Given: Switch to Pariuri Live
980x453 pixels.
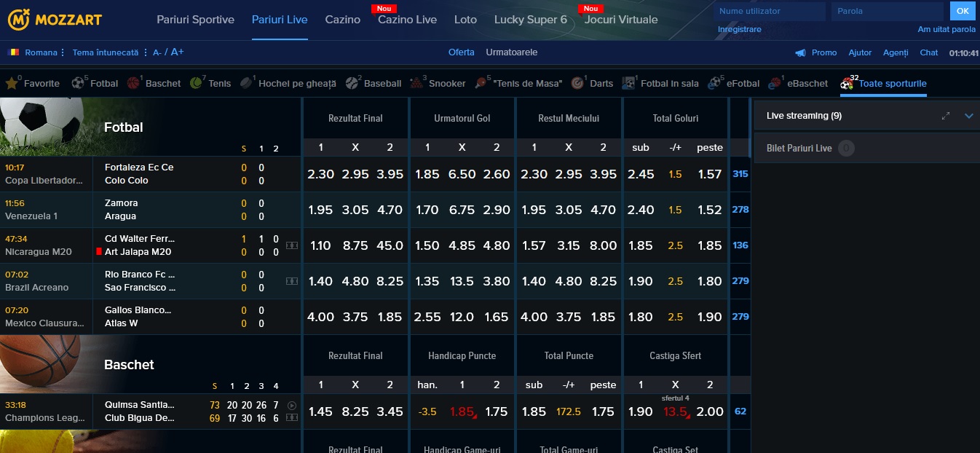Looking at the screenshot, I should [280, 20].
